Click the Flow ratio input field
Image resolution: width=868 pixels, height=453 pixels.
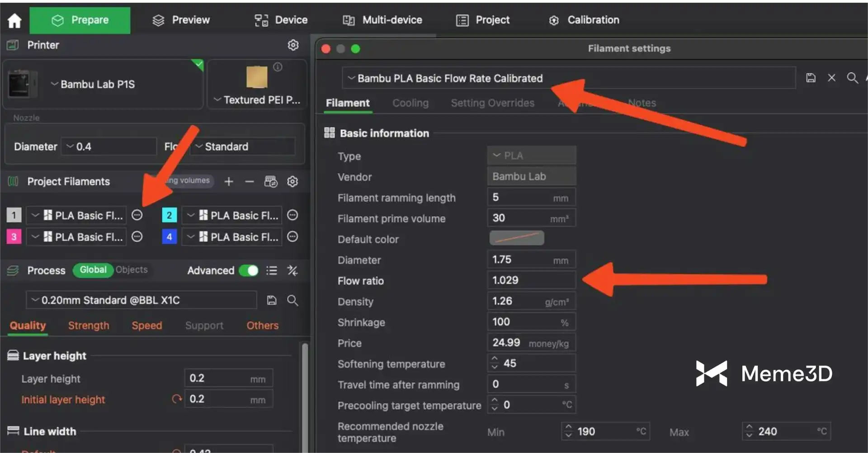point(531,280)
